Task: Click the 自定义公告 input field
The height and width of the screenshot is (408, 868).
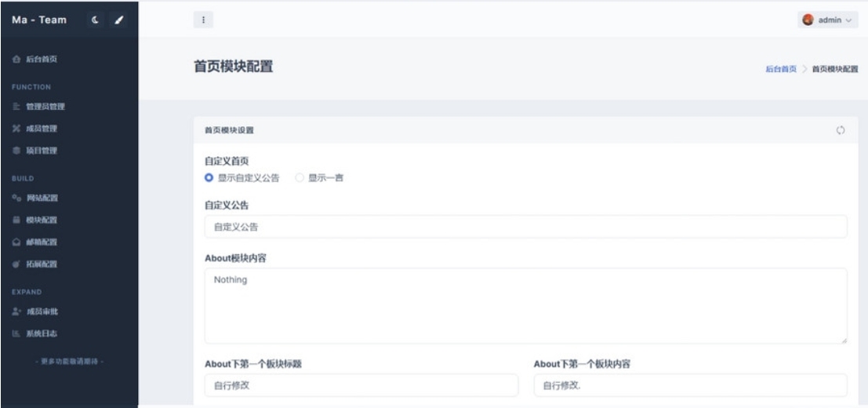Action: point(525,227)
